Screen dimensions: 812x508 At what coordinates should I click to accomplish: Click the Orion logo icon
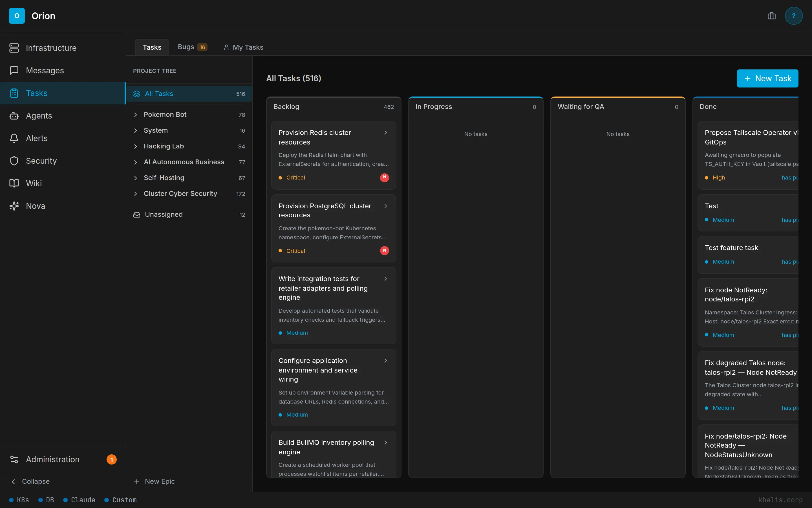17,16
